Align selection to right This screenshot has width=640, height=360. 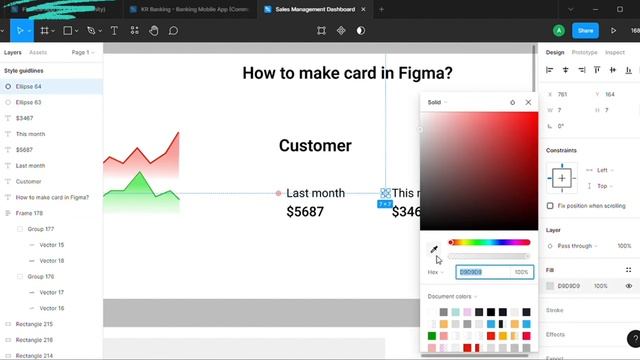[x=581, y=70]
